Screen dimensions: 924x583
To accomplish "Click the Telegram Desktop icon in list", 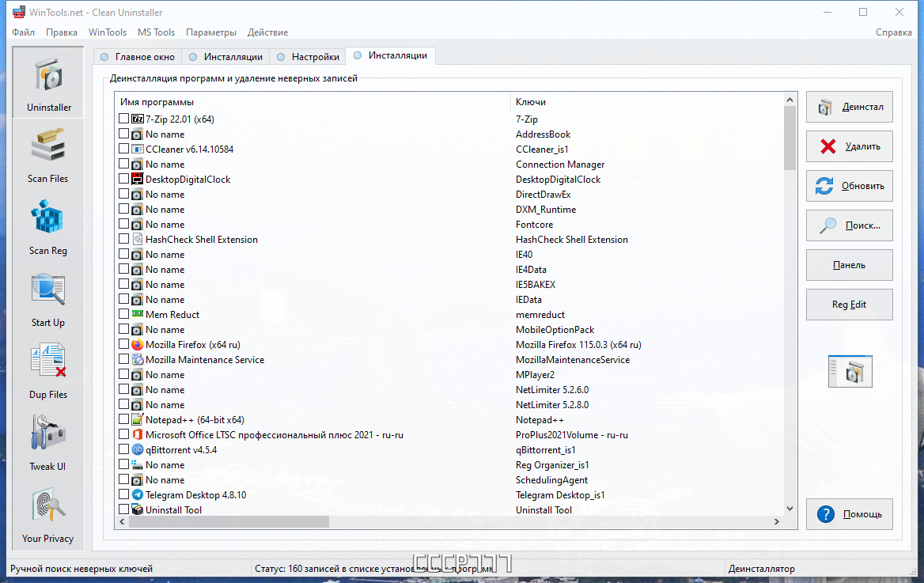I will pos(138,494).
